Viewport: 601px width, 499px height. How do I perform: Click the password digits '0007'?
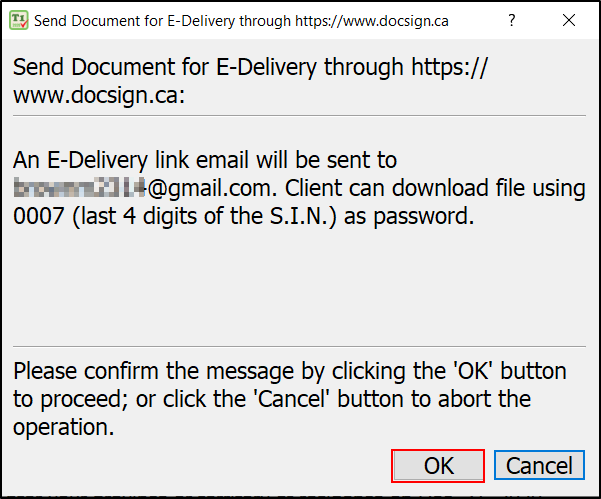pos(38,216)
